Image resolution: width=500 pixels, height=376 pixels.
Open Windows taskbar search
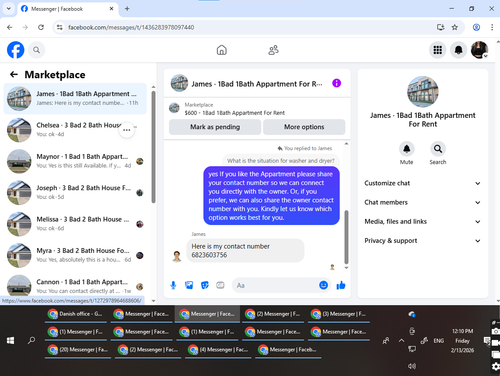pyautogui.click(x=32, y=340)
